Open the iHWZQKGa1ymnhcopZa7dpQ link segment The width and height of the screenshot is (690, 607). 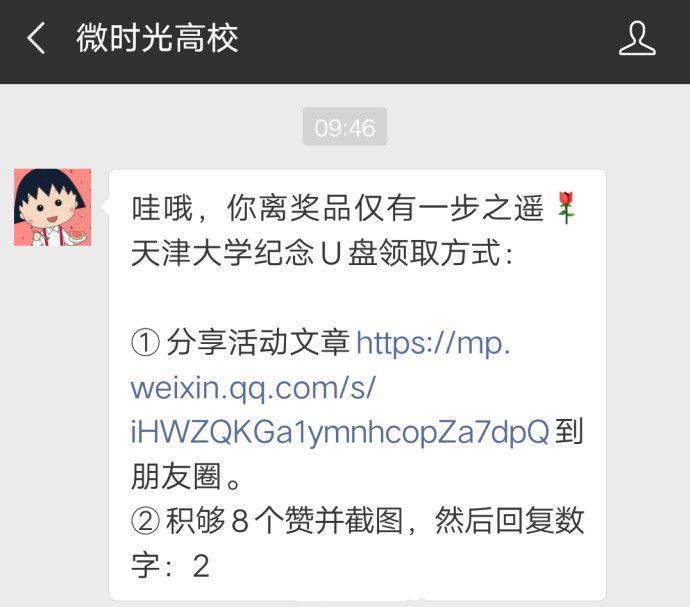pyautogui.click(x=340, y=432)
